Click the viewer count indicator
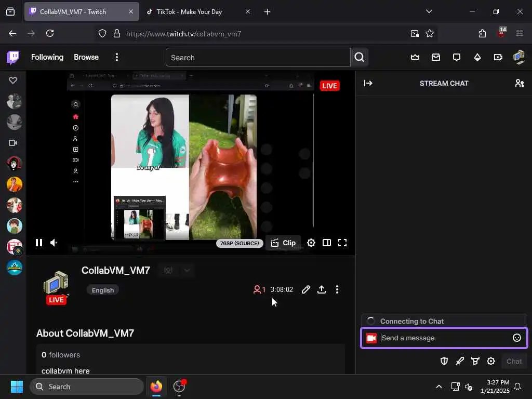Viewport: 532px width, 399px height. point(260,289)
